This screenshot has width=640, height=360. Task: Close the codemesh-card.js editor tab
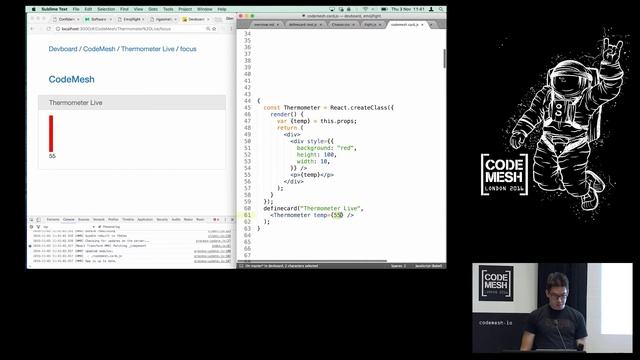point(422,24)
